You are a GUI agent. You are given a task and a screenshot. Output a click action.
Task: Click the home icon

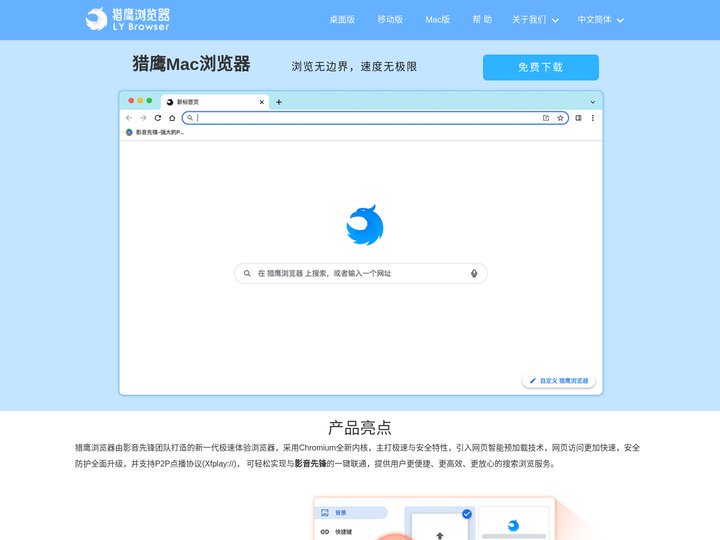(172, 118)
